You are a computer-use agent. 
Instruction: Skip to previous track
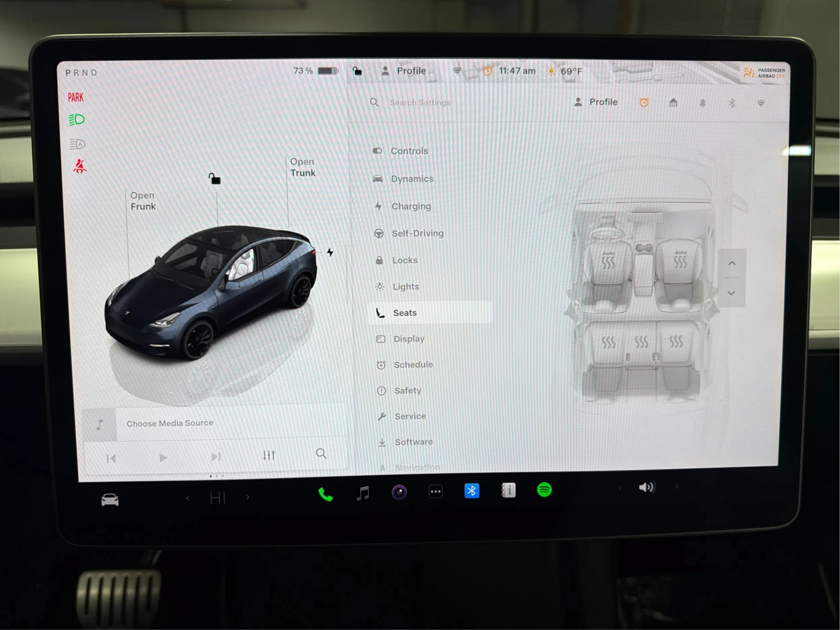(x=111, y=458)
